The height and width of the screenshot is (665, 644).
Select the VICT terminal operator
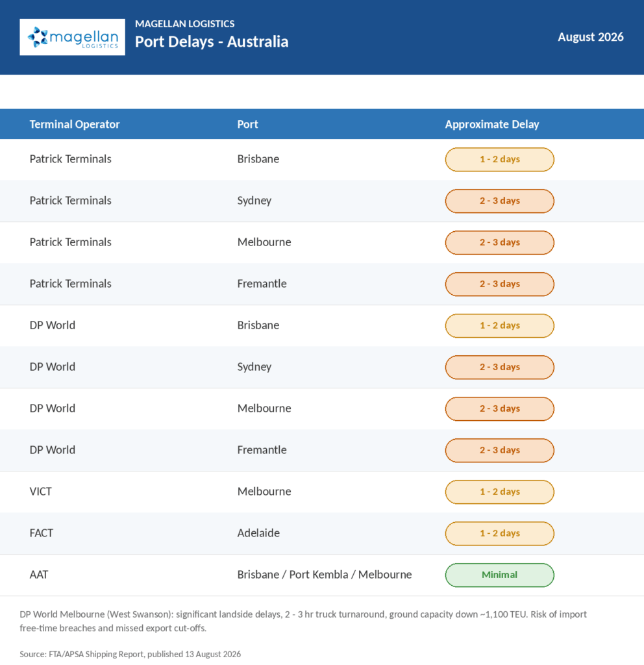coord(41,492)
